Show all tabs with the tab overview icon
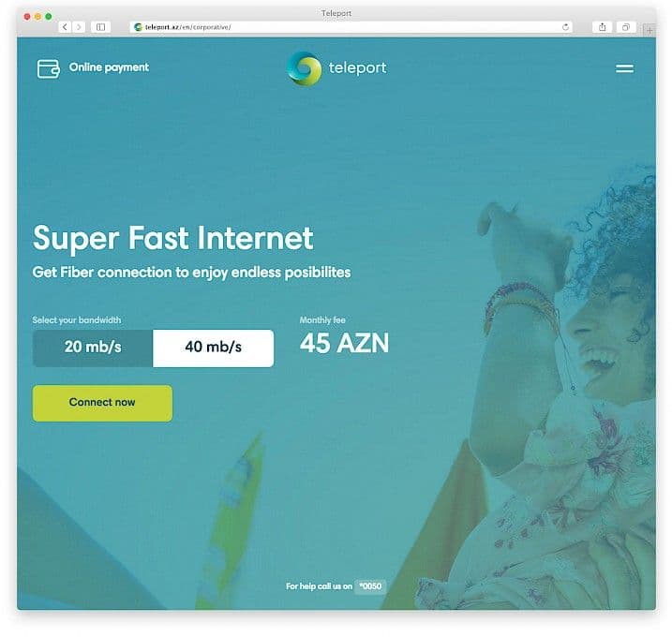 click(626, 27)
